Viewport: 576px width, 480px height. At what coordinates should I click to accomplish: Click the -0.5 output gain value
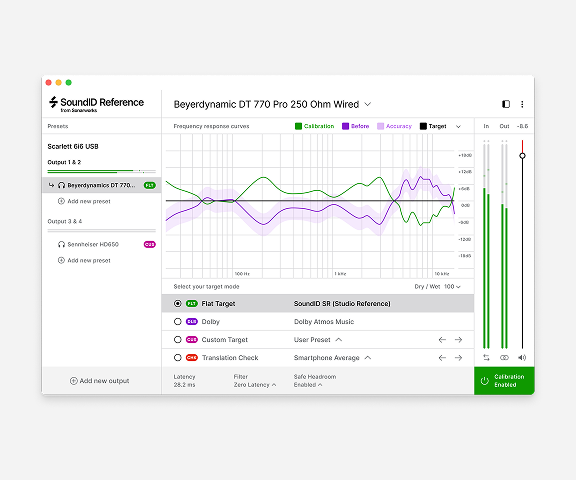pyautogui.click(x=522, y=126)
